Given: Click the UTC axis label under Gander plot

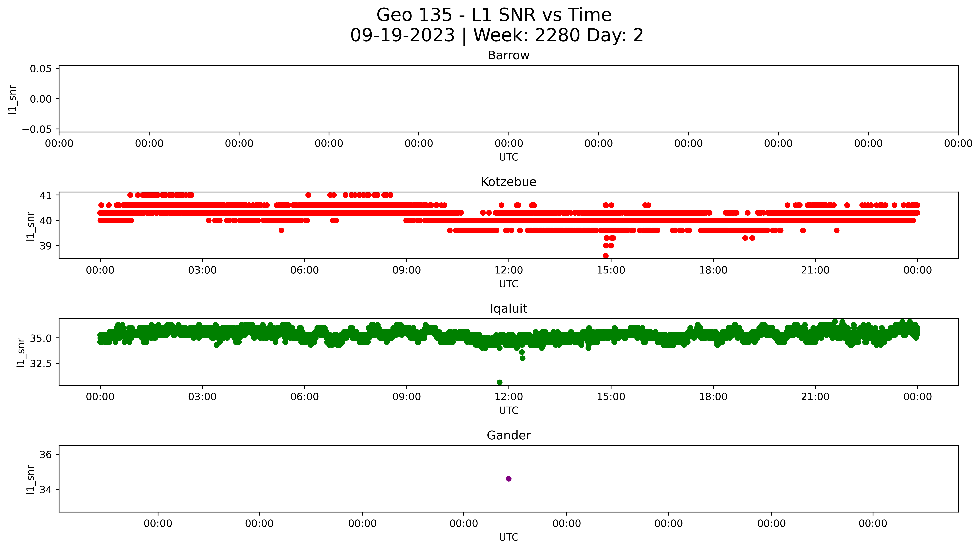Looking at the screenshot, I should [509, 537].
